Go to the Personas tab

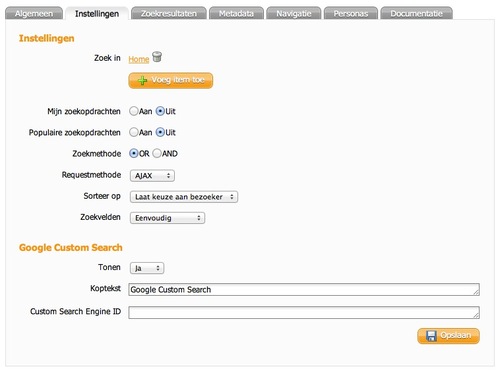(x=351, y=13)
